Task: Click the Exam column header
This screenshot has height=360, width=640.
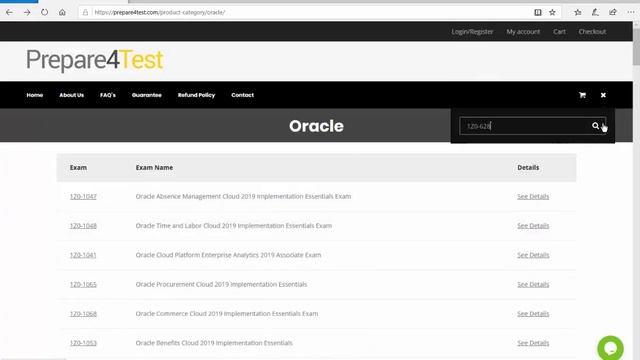Action: (78, 167)
